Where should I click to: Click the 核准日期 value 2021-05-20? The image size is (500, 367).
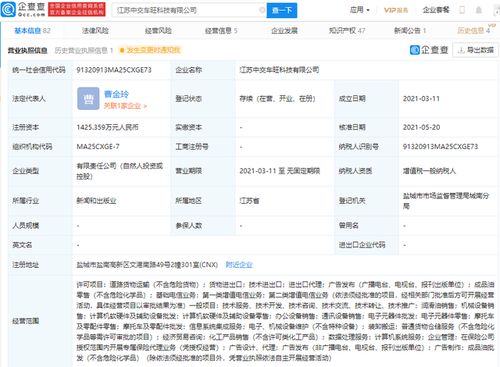tap(421, 127)
